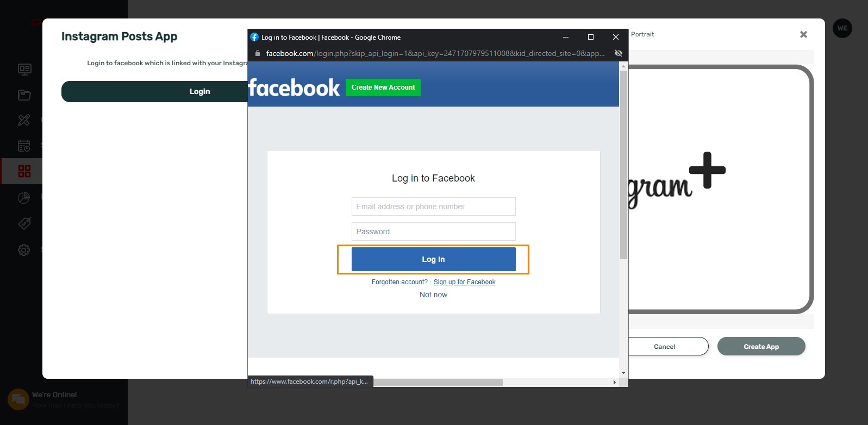The image size is (868, 425).
Task: Open the Forgotten account? link
Action: pyautogui.click(x=399, y=282)
